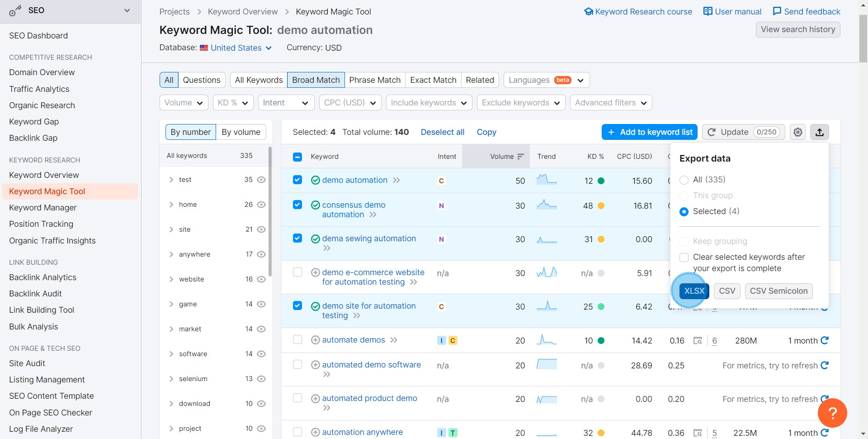Check the automate demos row checkbox
The height and width of the screenshot is (439, 868).
[297, 339]
